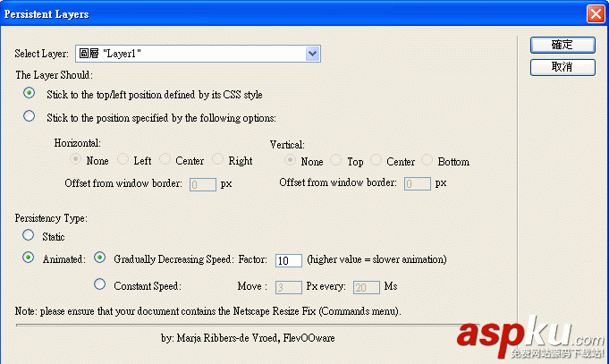Click author credit 'Marja Ribbers-de Vroed, FlevOOware'
This screenshot has width=609, height=364.
[x=256, y=338]
